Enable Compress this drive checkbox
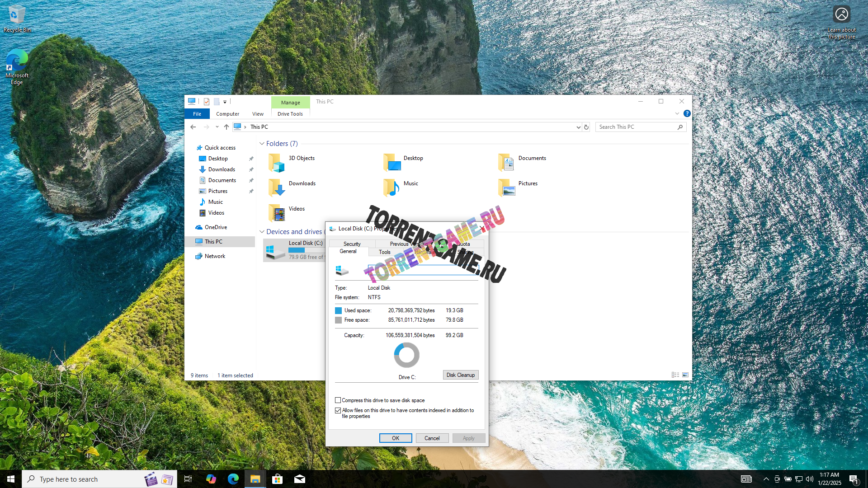 (338, 400)
